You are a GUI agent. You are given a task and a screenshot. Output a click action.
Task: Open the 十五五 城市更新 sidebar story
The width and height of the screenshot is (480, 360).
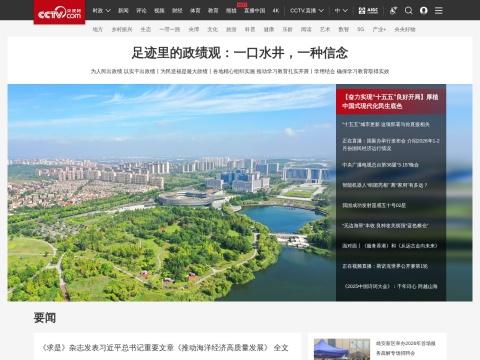(386, 124)
